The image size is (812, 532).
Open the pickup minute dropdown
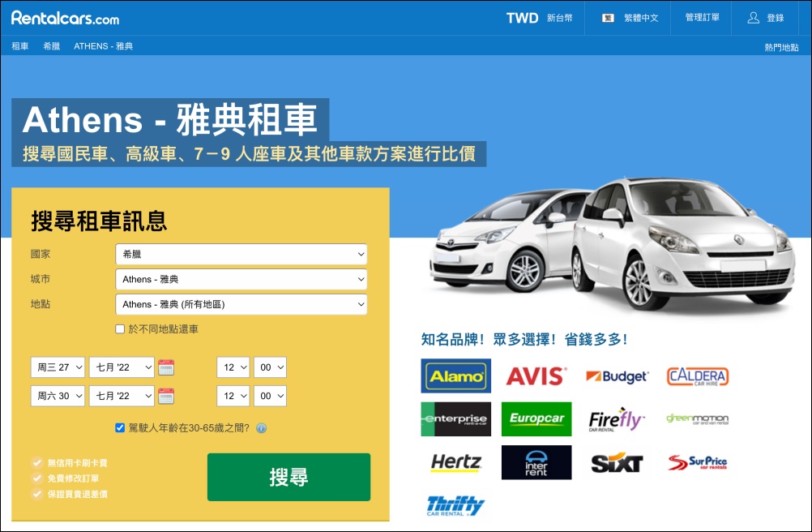[x=271, y=367]
